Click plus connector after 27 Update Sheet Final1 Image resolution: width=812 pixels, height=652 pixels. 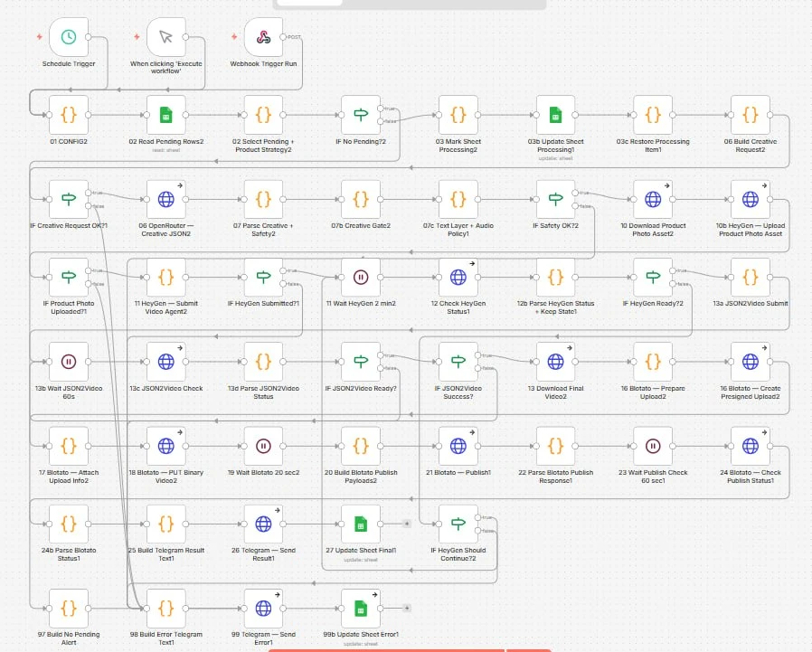[x=407, y=524]
